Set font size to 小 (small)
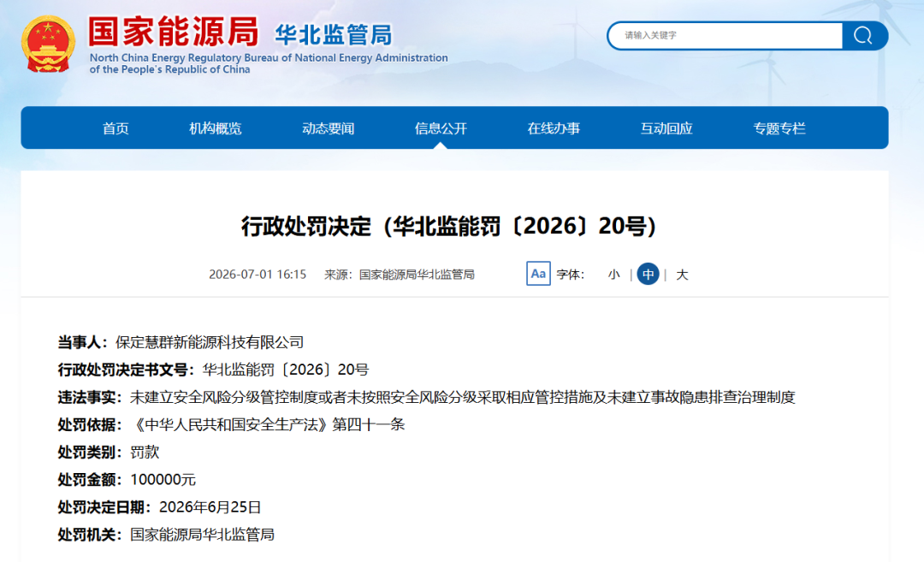 tap(614, 275)
